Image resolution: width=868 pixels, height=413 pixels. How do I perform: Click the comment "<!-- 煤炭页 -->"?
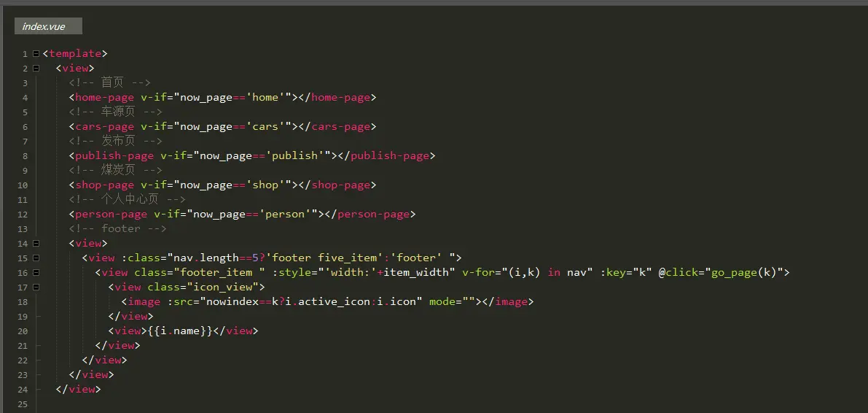tap(116, 170)
